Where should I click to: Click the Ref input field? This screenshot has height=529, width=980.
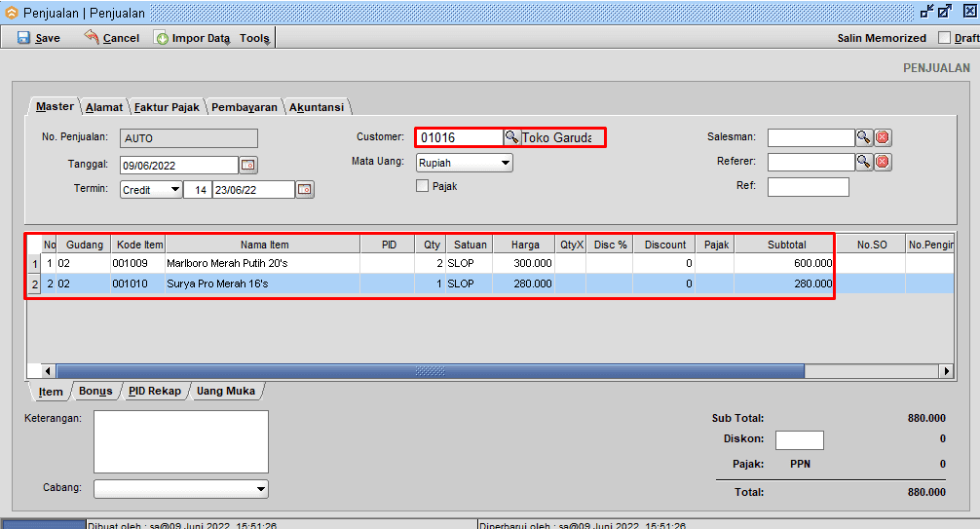[x=809, y=186]
